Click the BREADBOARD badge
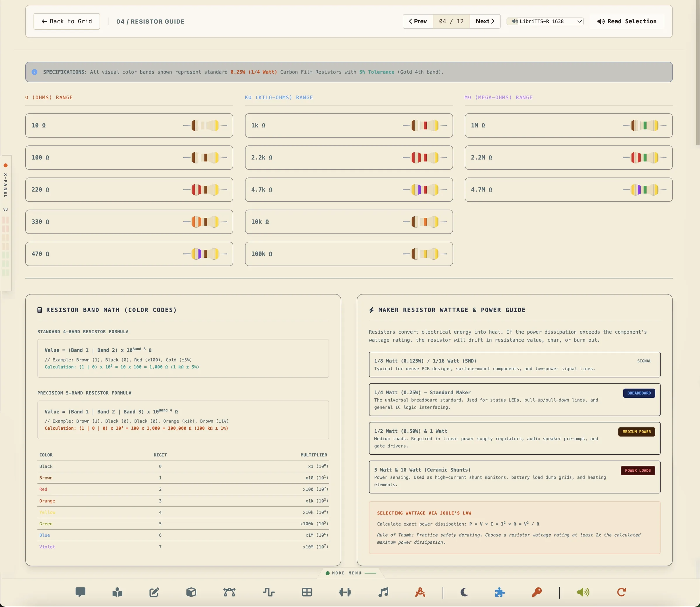Viewport: 700px width, 607px height. coord(639,393)
